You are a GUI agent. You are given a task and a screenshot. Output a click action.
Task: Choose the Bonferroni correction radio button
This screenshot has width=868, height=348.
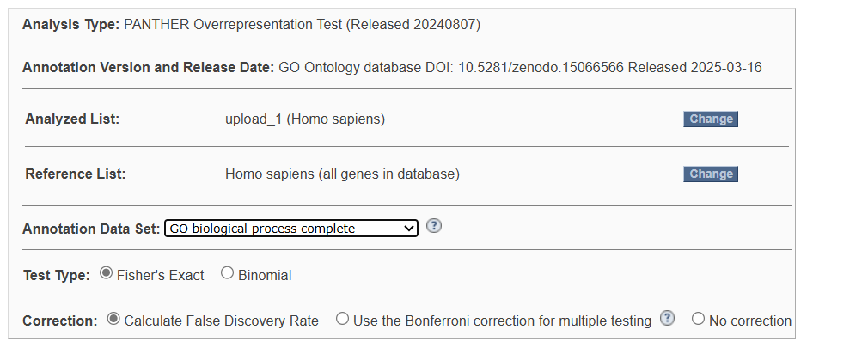click(x=343, y=319)
